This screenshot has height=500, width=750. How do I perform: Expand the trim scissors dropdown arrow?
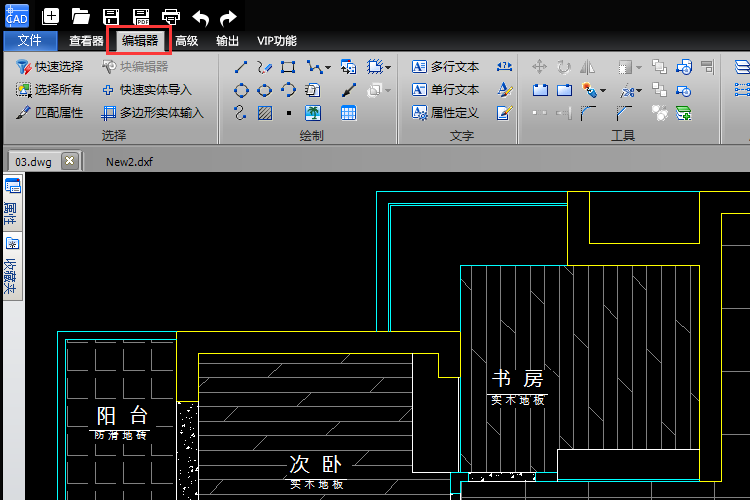639,90
